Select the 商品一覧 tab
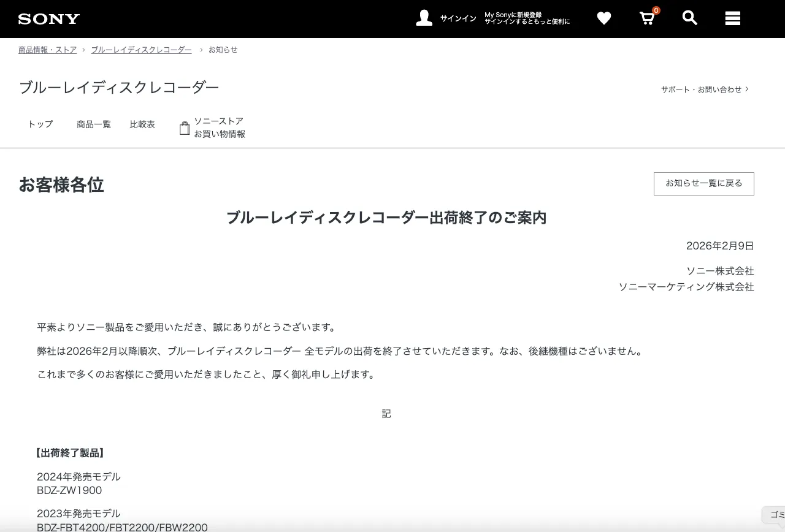The height and width of the screenshot is (532, 785). [x=94, y=124]
